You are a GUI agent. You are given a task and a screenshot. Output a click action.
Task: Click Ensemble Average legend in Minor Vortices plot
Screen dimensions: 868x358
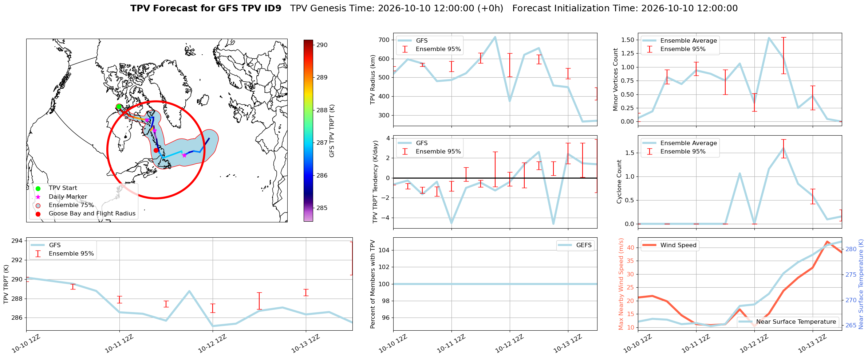(x=680, y=41)
